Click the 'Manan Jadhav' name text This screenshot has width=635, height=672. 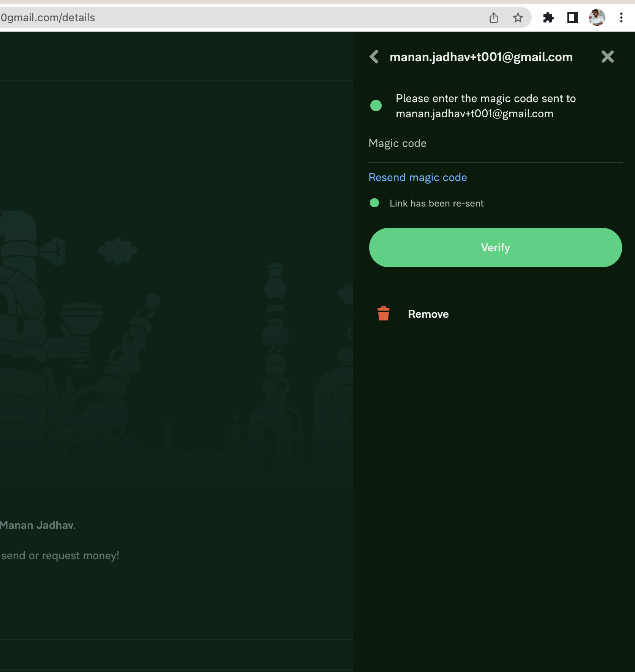[x=37, y=525]
